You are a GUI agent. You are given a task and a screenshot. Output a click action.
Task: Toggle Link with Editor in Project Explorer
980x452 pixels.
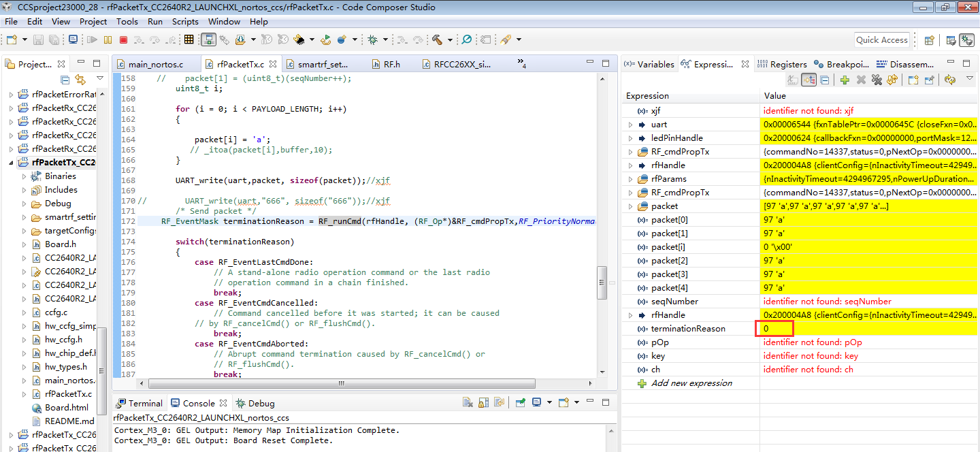(80, 80)
